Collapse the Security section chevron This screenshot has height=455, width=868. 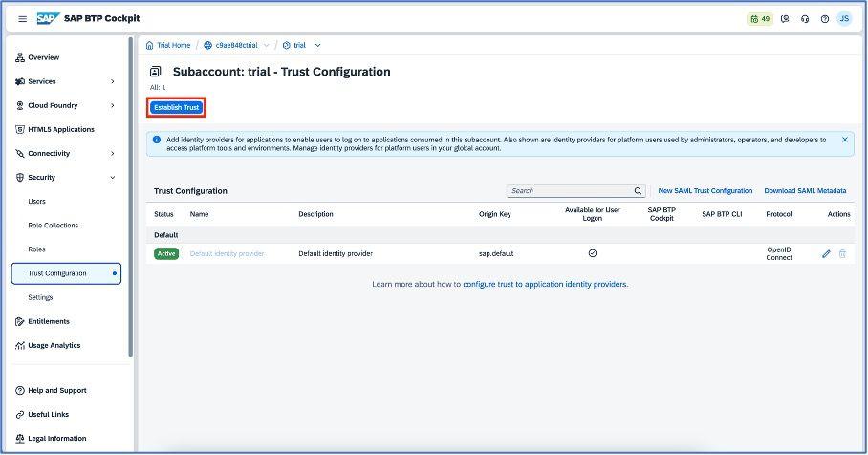coord(113,178)
